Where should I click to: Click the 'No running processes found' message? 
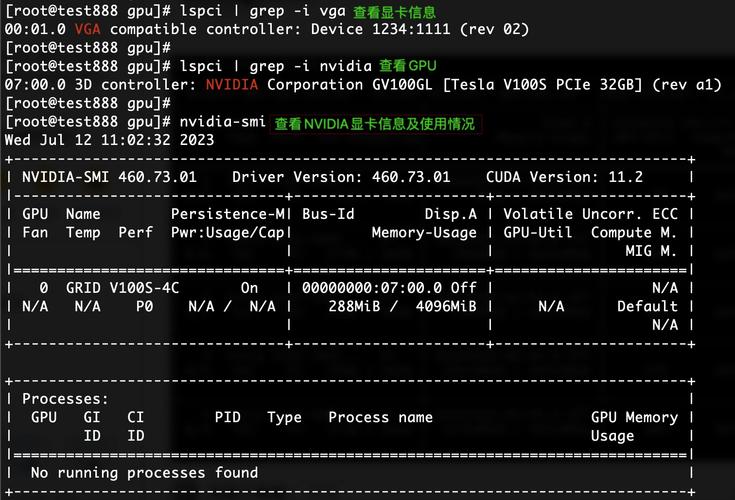point(144,472)
